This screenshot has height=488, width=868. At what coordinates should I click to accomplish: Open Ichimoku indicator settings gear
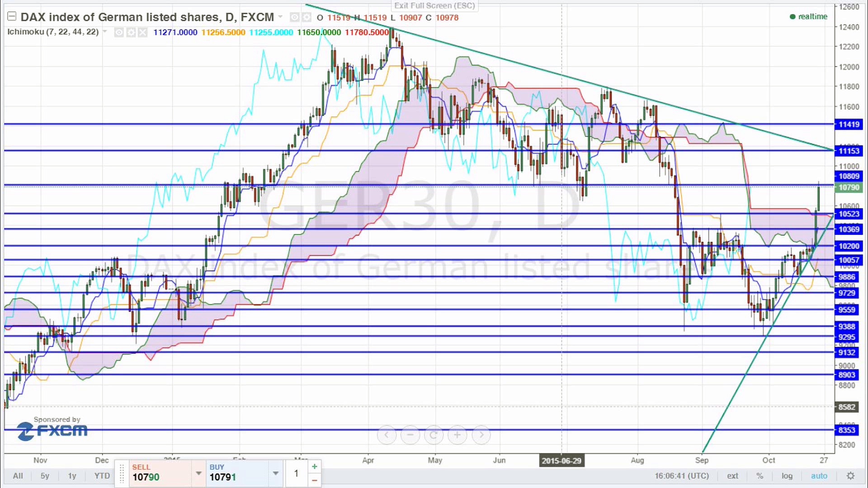click(131, 32)
